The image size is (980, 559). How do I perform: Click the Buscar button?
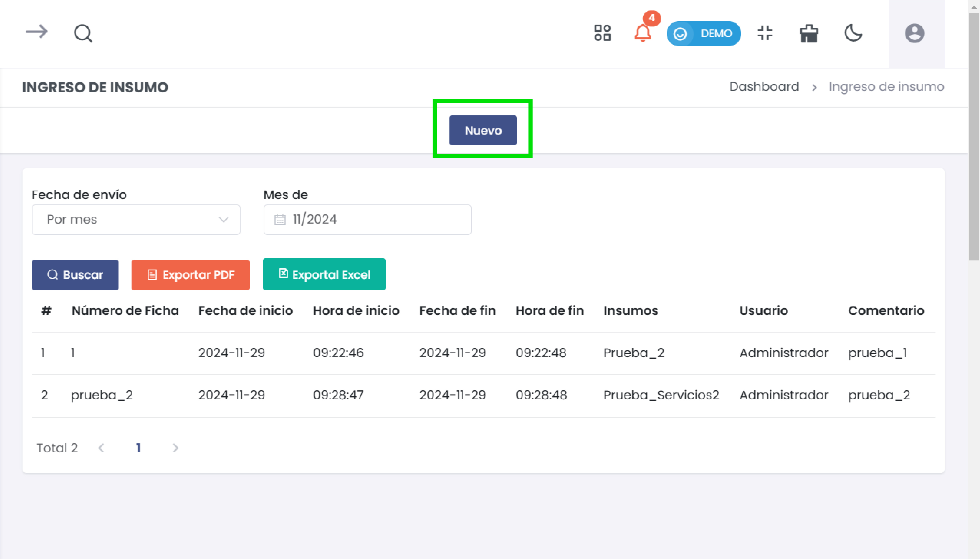[x=75, y=275]
